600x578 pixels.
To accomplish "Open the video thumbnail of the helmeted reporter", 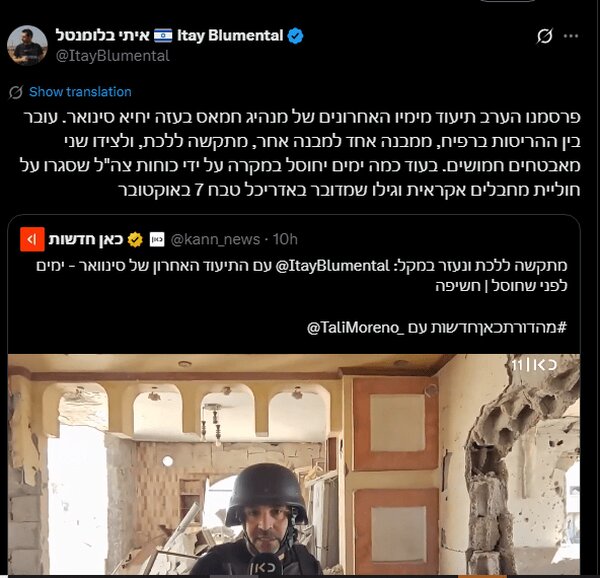I will point(293,464).
